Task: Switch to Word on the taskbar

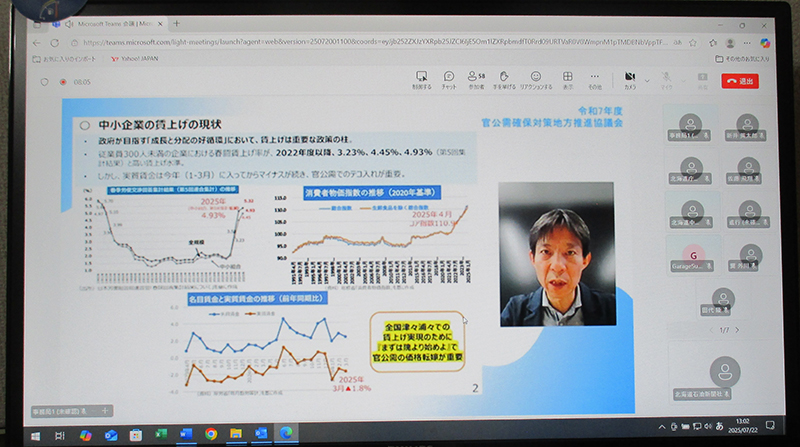Action: pyautogui.click(x=186, y=434)
